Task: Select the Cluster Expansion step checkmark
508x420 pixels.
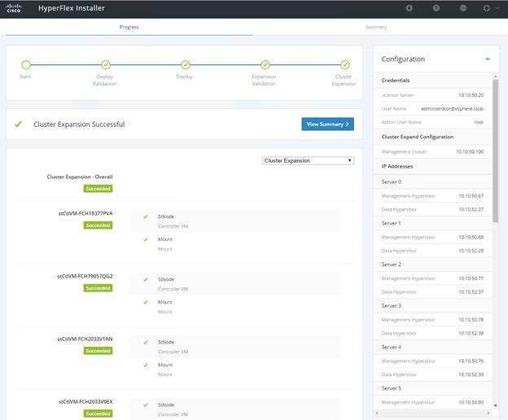Action: coord(344,65)
